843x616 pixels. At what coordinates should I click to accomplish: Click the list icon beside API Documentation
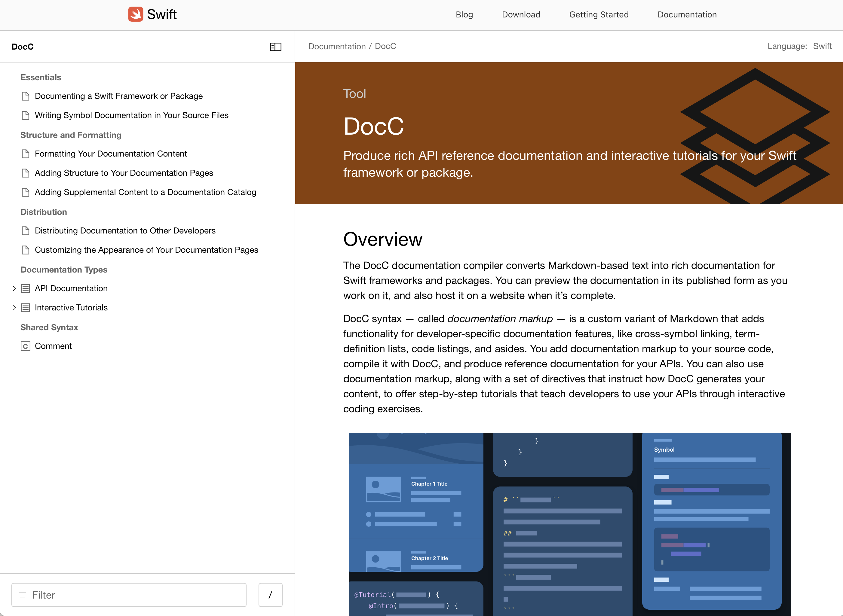click(x=25, y=288)
